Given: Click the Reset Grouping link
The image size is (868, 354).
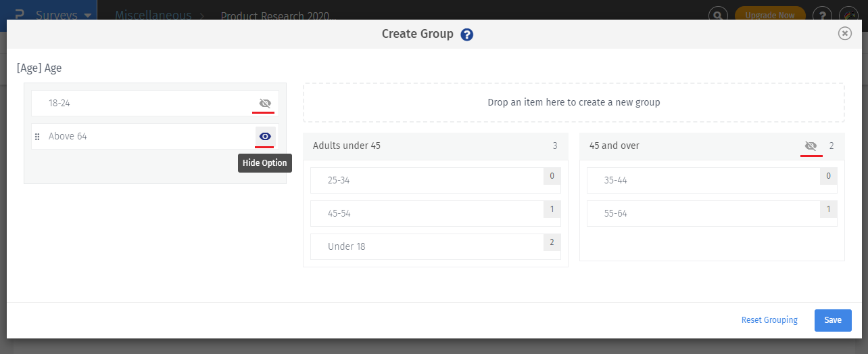Looking at the screenshot, I should (x=769, y=320).
